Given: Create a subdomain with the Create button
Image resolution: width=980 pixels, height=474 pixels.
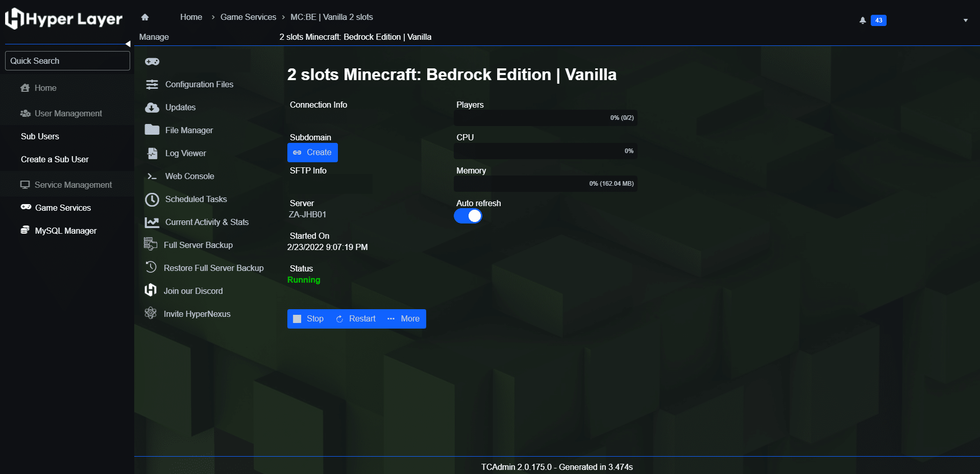Looking at the screenshot, I should coord(312,153).
